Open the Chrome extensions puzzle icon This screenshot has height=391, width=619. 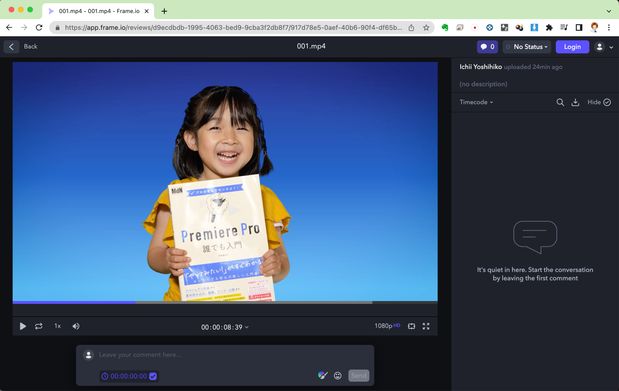pyautogui.click(x=549, y=27)
